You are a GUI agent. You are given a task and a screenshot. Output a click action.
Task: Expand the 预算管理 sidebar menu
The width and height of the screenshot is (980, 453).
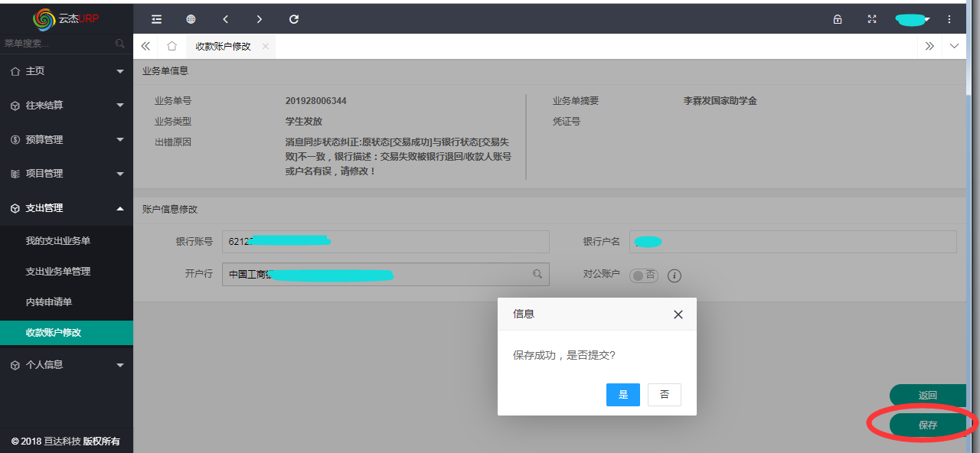tap(67, 140)
